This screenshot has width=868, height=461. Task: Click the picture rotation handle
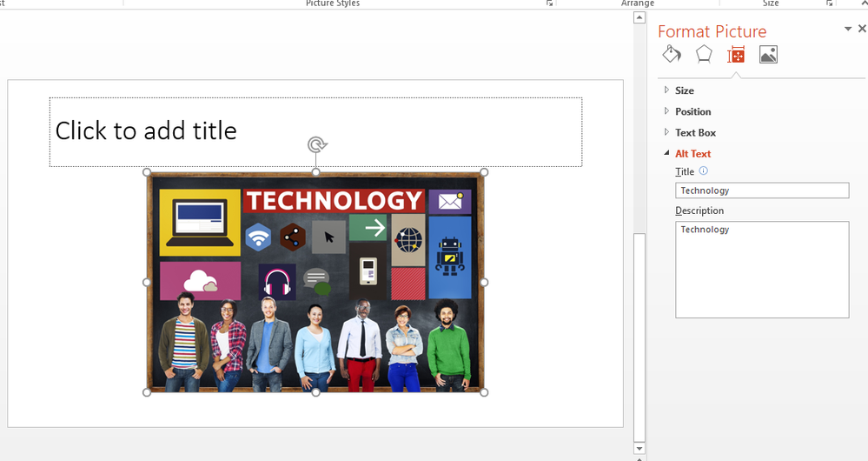coord(316,144)
